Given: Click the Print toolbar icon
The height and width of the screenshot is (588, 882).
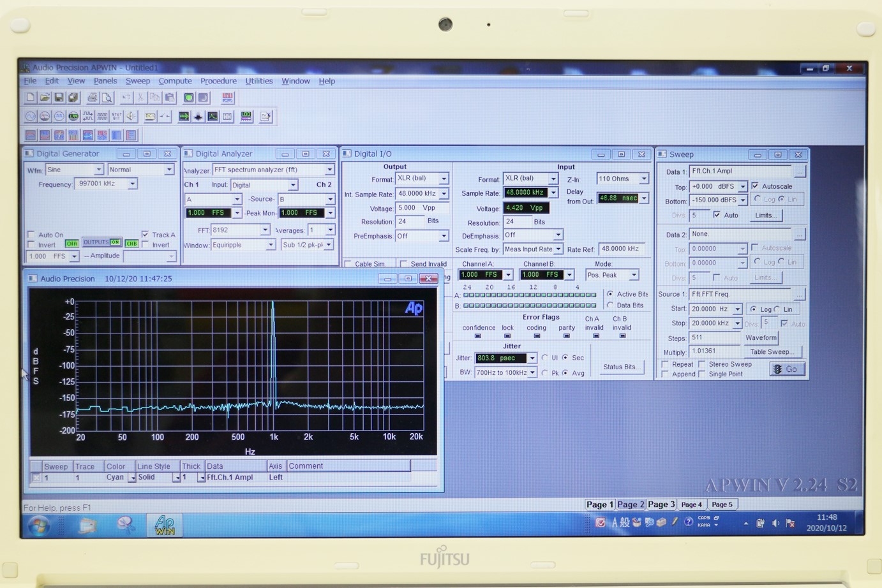Looking at the screenshot, I should (x=93, y=98).
